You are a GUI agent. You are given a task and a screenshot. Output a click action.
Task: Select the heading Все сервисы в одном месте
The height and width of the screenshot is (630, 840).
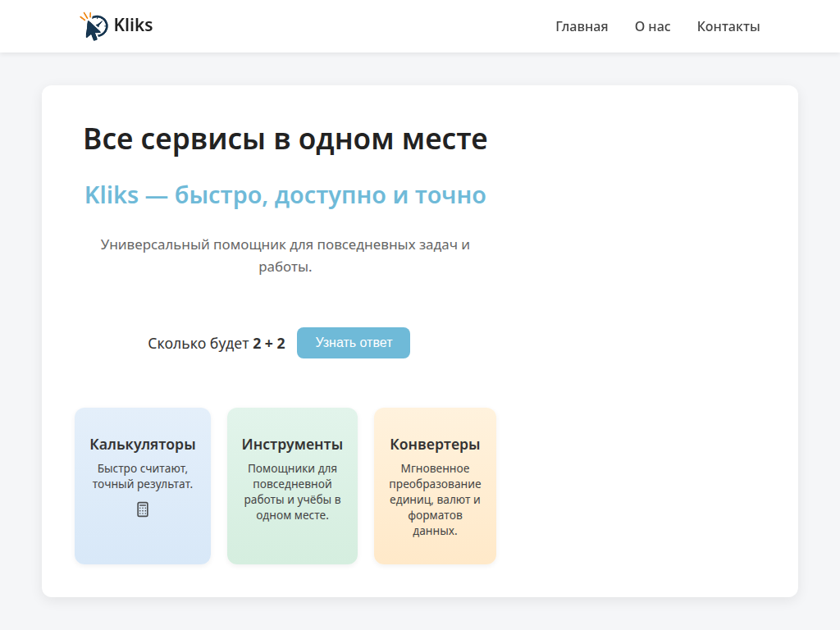click(x=285, y=139)
